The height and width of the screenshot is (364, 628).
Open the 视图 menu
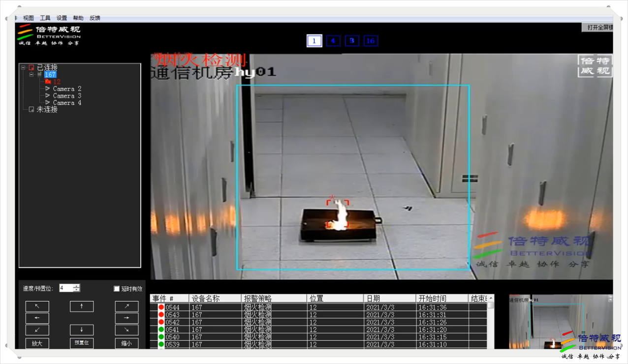(29, 18)
